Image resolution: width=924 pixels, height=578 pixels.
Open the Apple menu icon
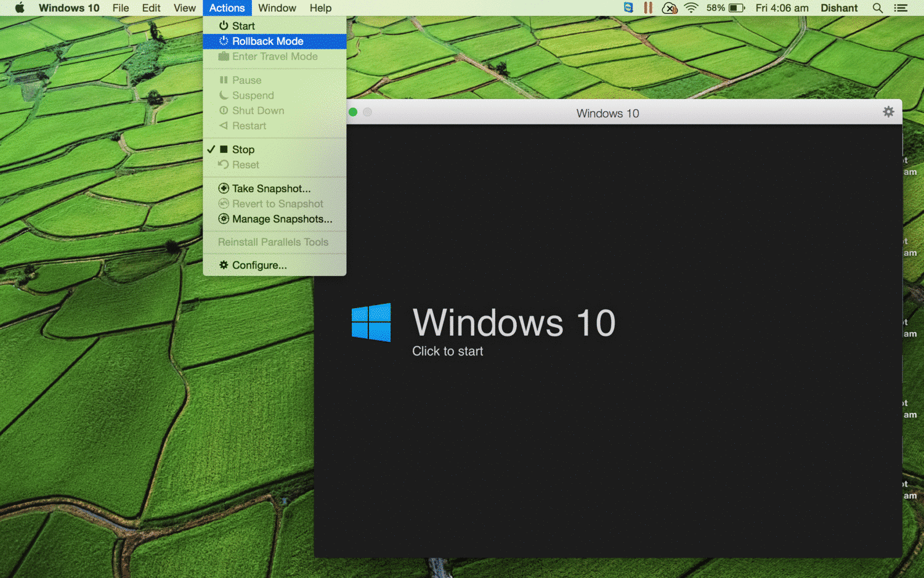(x=19, y=8)
